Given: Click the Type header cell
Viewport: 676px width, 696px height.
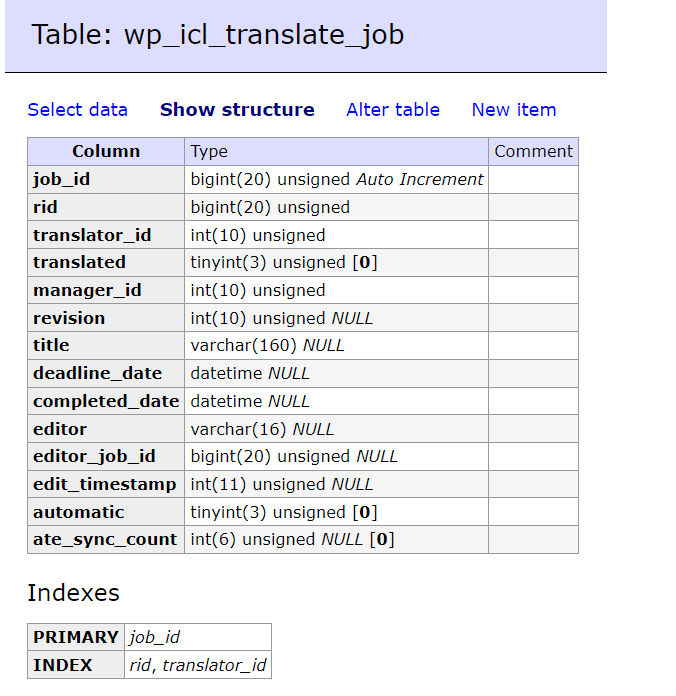Looking at the screenshot, I should 336,151.
